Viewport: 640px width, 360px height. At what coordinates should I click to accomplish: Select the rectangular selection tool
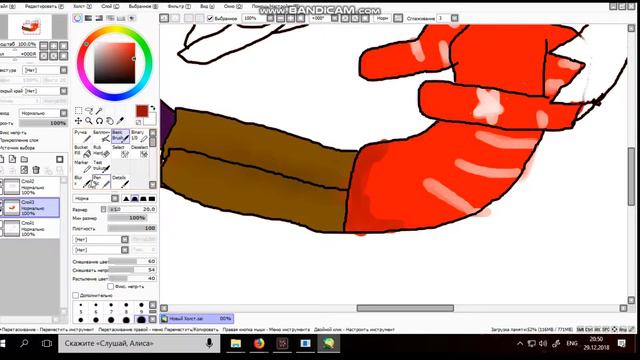(x=78, y=111)
